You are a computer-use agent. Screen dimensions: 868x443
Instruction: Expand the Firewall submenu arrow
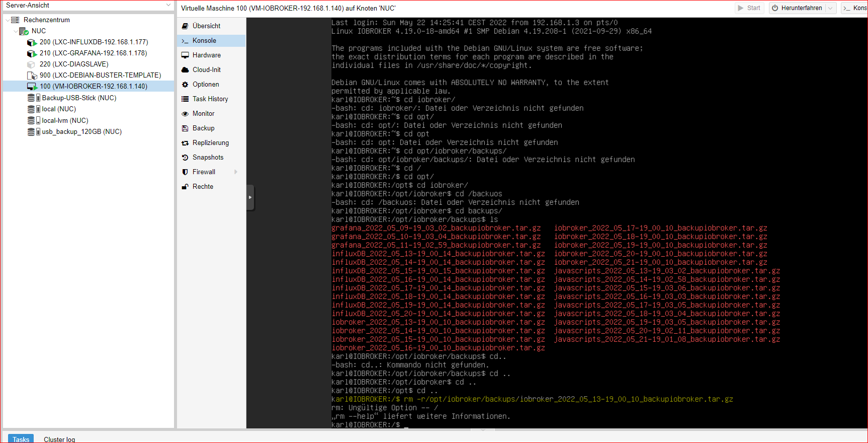[x=236, y=172]
